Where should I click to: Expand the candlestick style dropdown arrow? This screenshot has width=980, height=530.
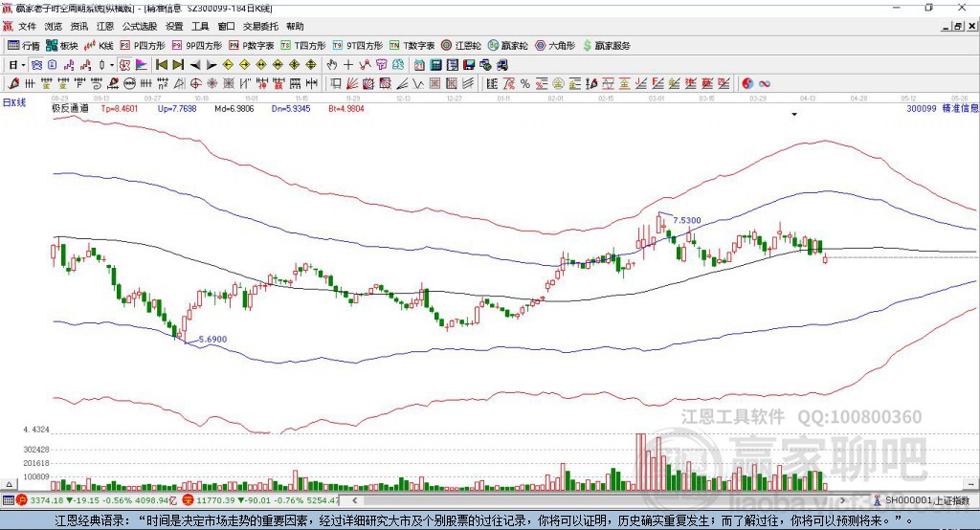coord(112,65)
